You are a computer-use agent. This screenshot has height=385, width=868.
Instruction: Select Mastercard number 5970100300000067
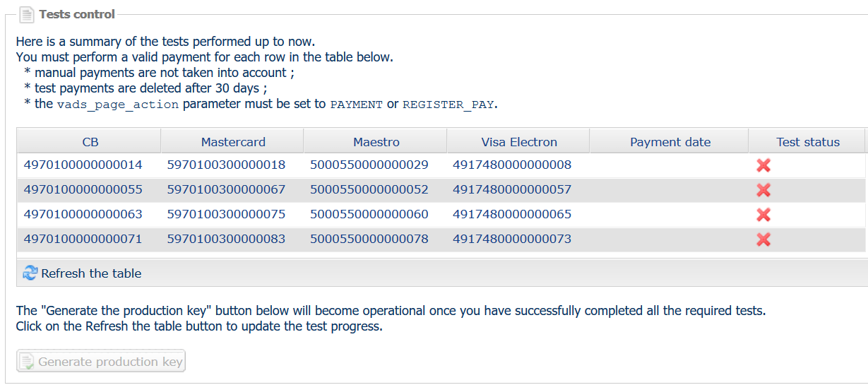[226, 190]
